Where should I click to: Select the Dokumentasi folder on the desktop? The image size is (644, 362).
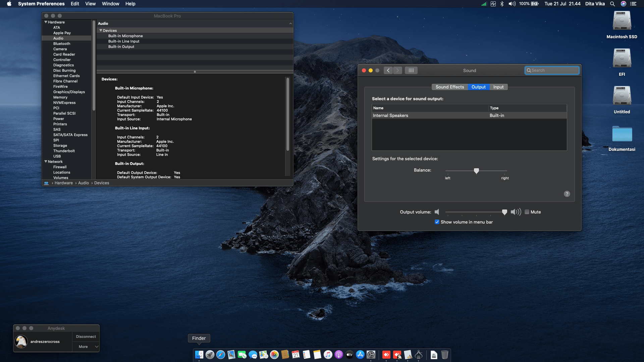pyautogui.click(x=622, y=138)
